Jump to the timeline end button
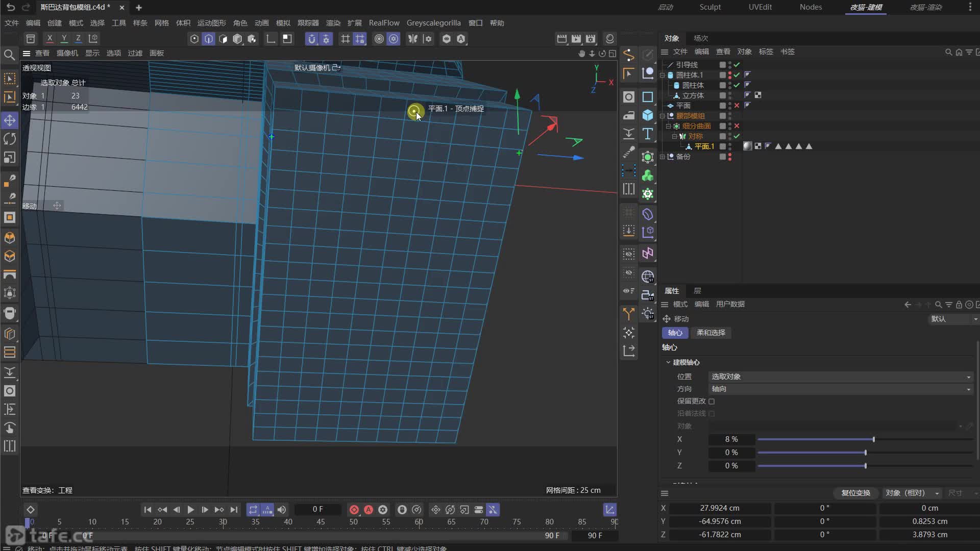 234,510
